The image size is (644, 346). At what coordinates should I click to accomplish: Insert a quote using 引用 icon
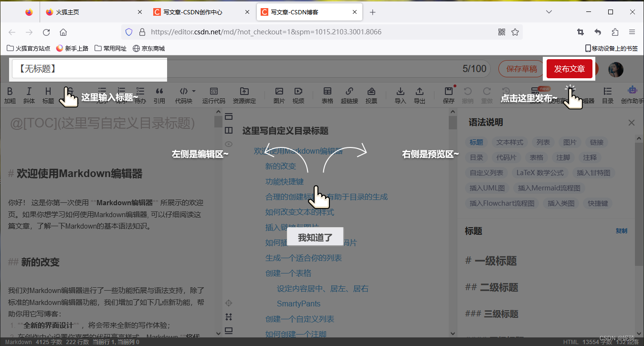pos(159,95)
